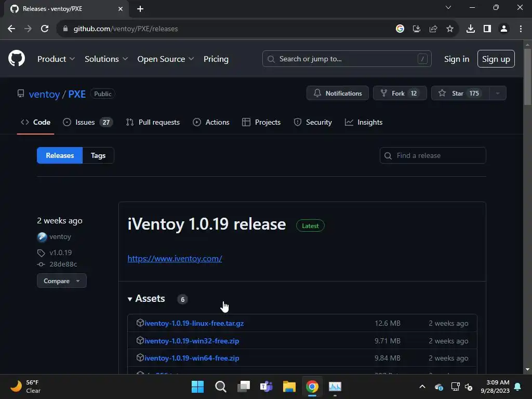The height and width of the screenshot is (399, 532).
Task: Open browser downloads icon
Action: (471, 29)
